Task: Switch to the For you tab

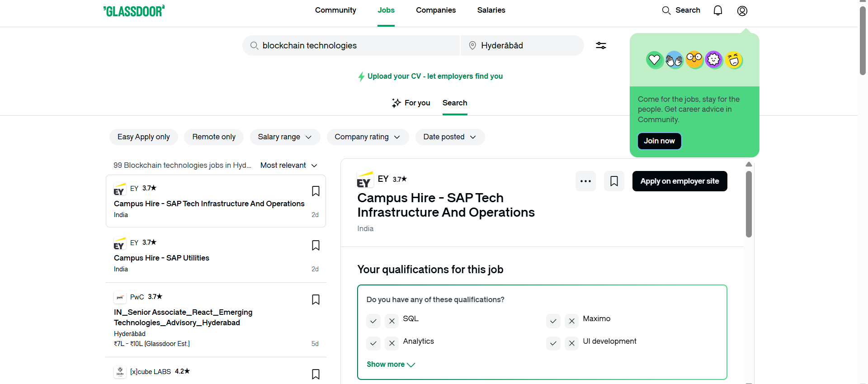Action: [411, 103]
